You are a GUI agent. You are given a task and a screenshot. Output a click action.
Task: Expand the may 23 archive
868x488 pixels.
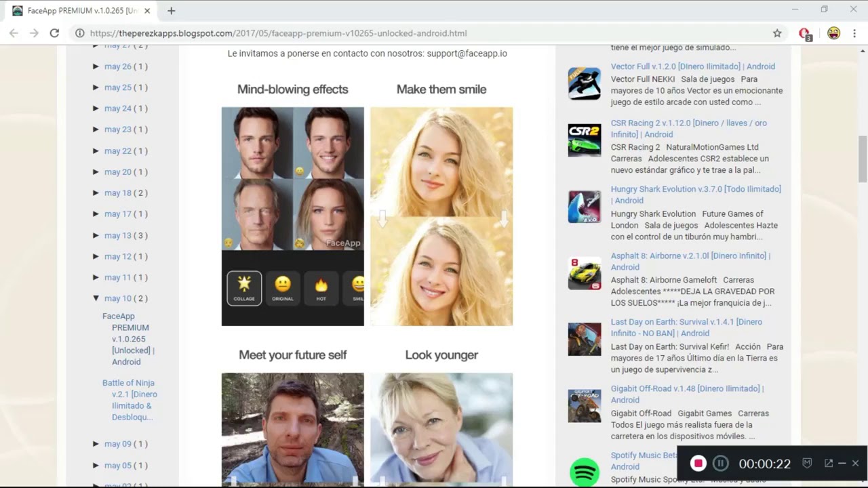pos(96,129)
